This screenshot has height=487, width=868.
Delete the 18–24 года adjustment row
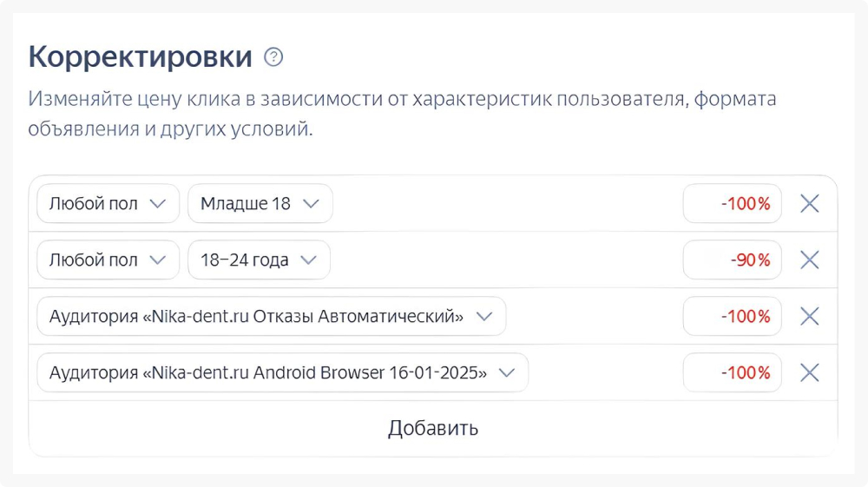(x=809, y=260)
